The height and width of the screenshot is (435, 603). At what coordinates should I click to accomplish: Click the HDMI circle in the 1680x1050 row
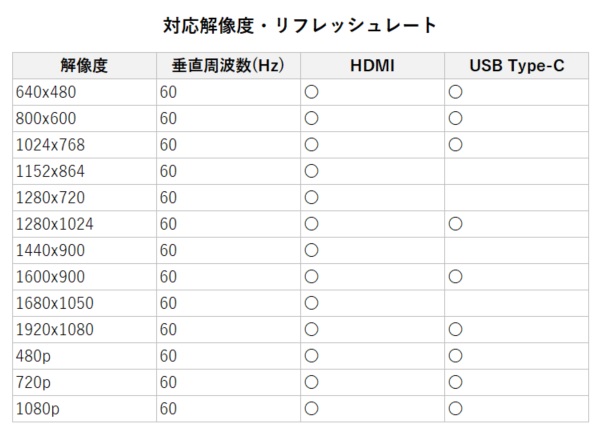(x=311, y=302)
